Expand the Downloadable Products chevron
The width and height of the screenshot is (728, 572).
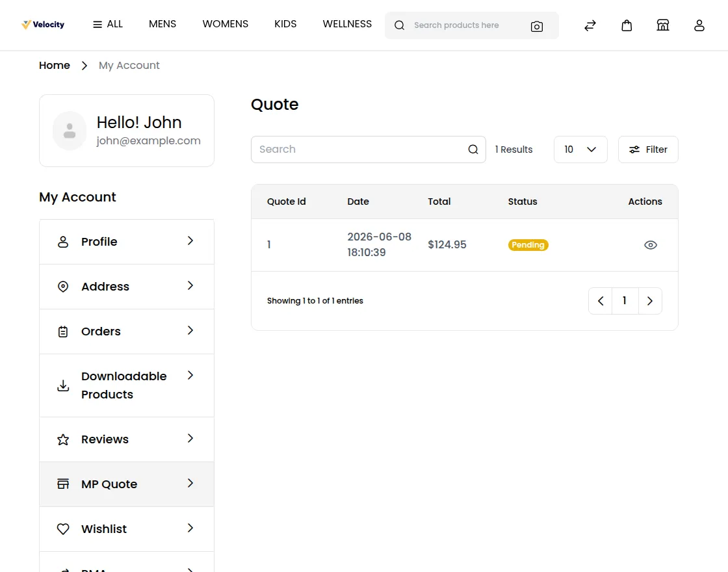coord(190,375)
